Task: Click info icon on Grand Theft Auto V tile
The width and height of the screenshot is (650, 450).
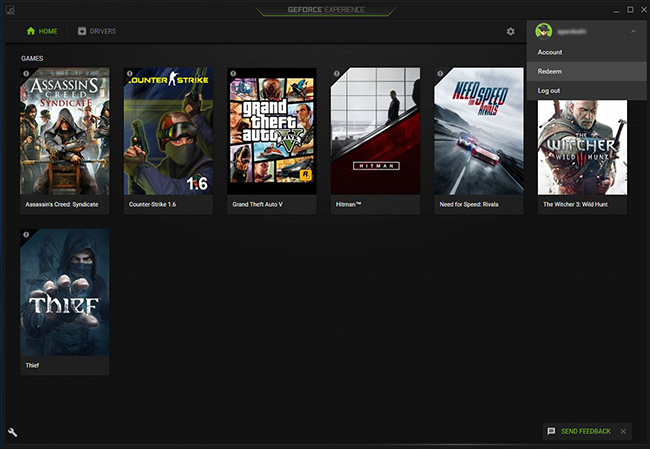Action: [233, 73]
